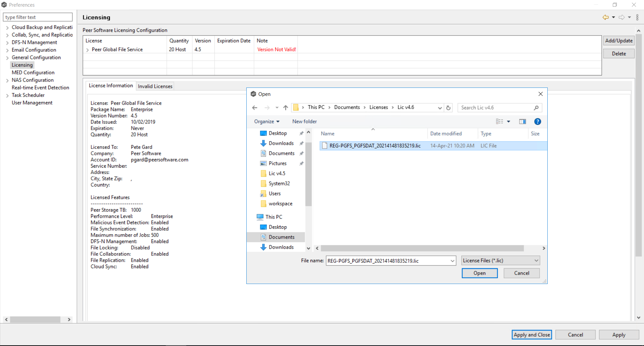
Task: Unpin Documents from Quick access
Action: [301, 153]
